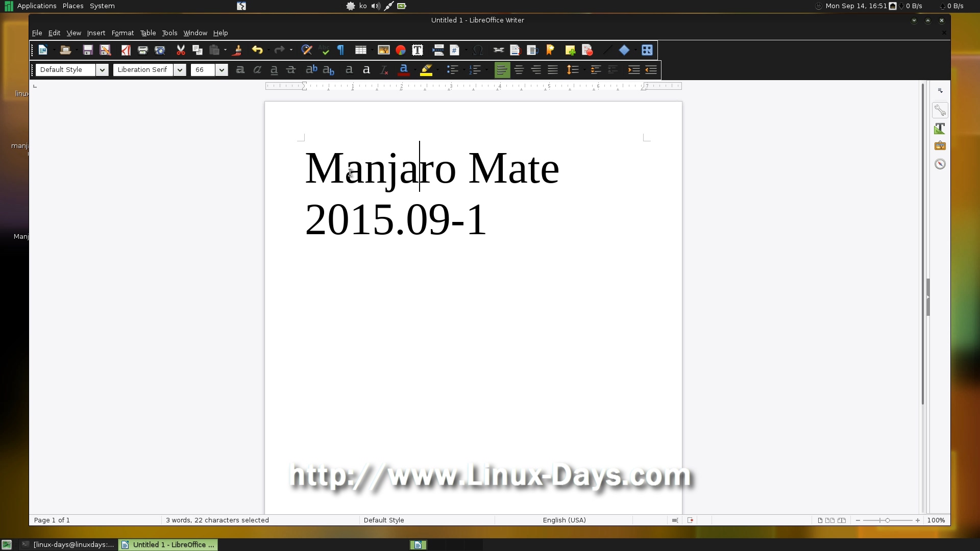Cut selection with scissors icon
This screenshot has height=551, width=980.
(x=181, y=50)
